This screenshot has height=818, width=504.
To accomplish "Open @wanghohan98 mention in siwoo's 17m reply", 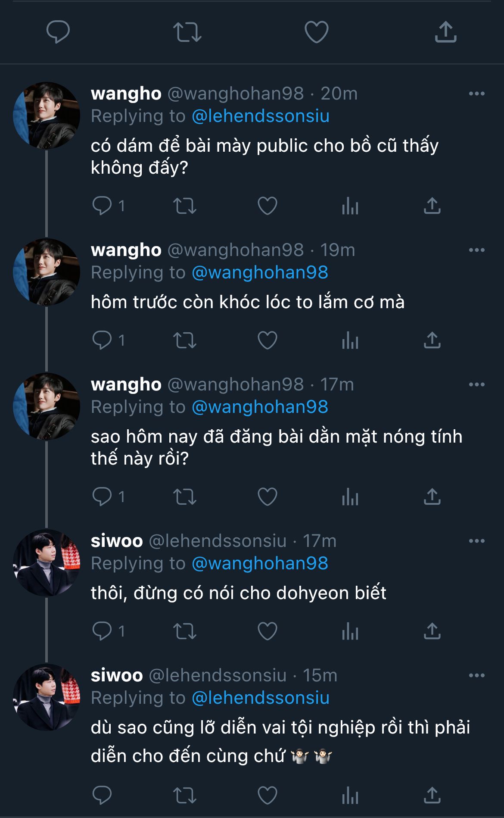I will [x=260, y=564].
